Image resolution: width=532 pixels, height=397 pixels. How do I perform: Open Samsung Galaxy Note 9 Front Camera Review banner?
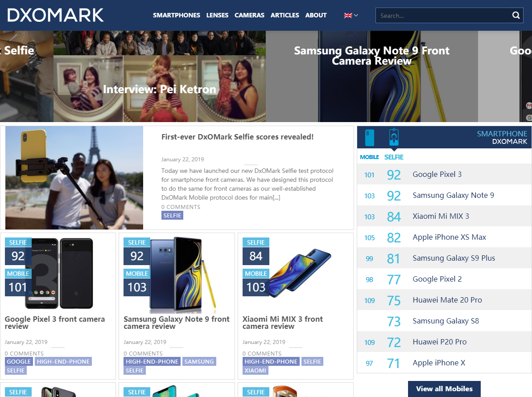371,77
